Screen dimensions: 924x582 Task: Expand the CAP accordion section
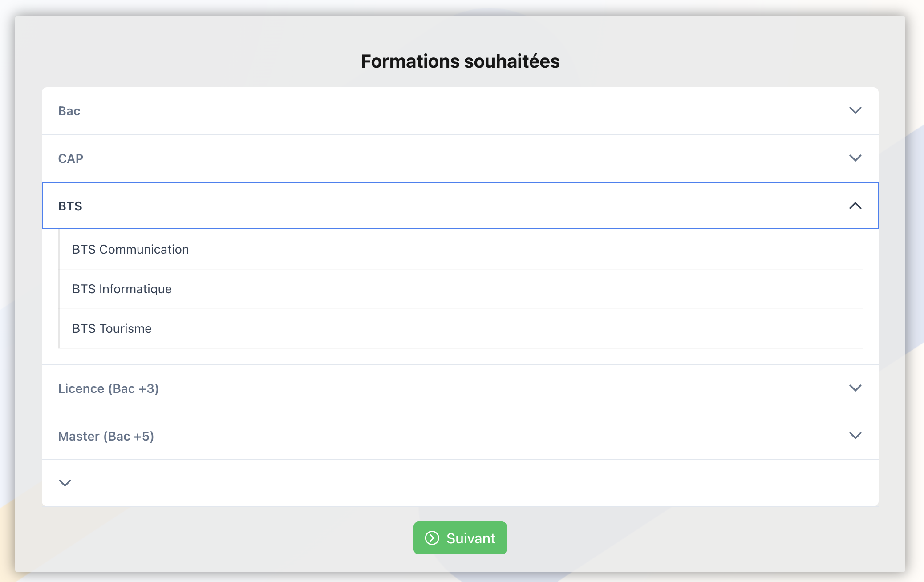pos(460,158)
